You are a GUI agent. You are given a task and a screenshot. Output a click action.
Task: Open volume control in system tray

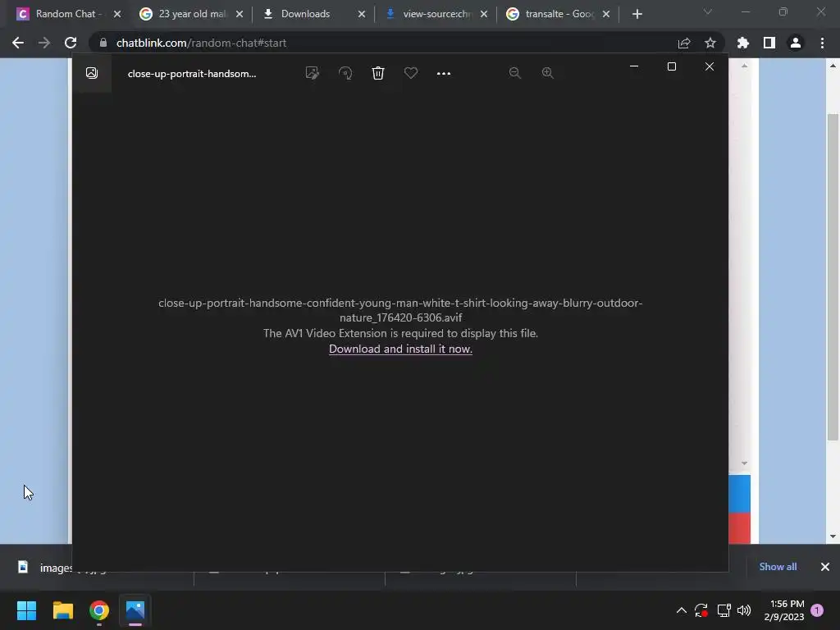pos(744,610)
